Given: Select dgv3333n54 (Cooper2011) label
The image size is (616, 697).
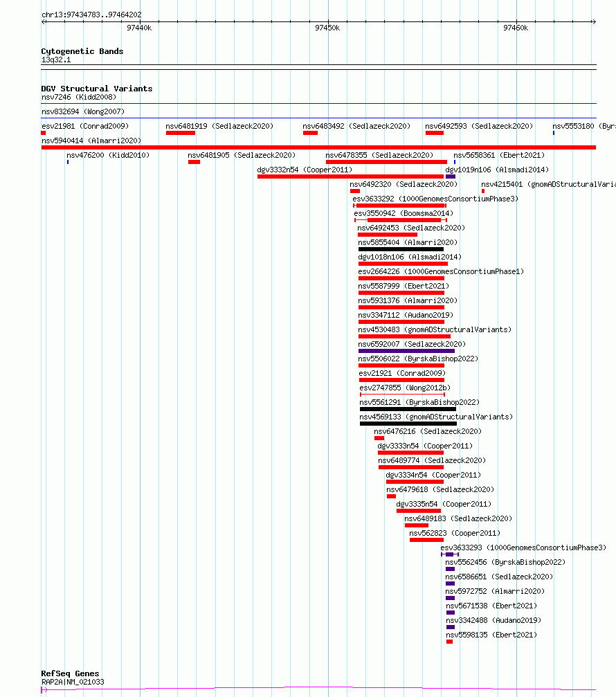Looking at the screenshot, I should pos(426,446).
